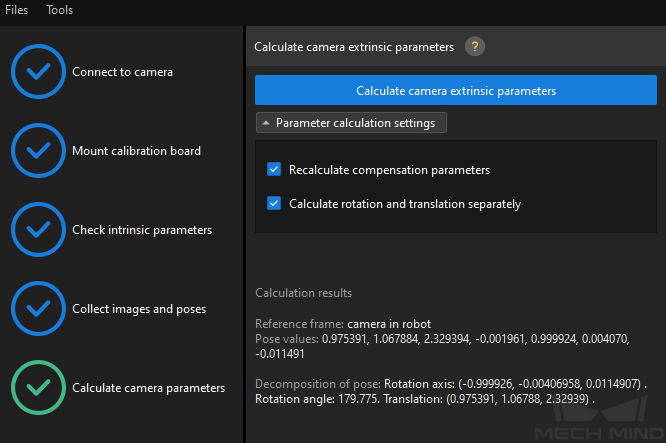Image resolution: width=666 pixels, height=443 pixels.
Task: Select Collect images and poses label
Action: [x=139, y=309]
